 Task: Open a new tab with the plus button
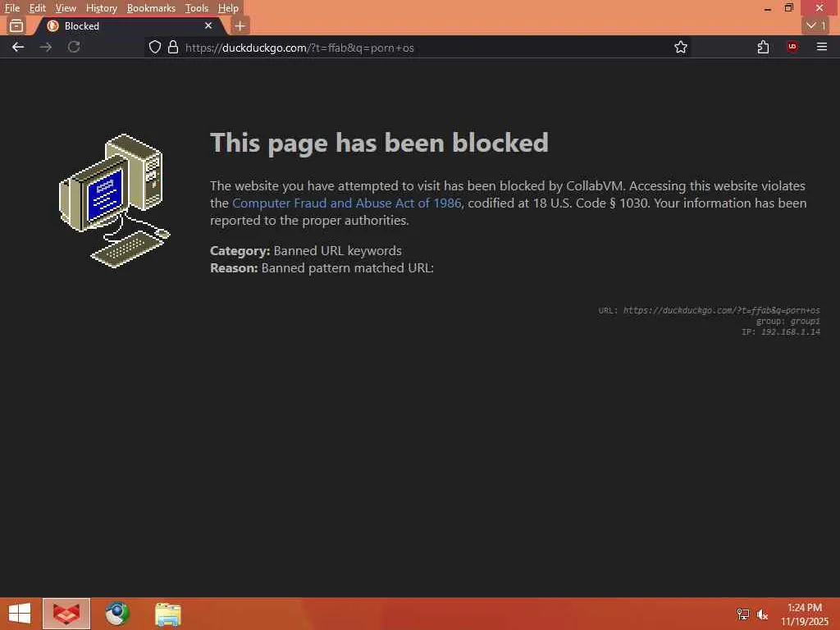[240, 25]
